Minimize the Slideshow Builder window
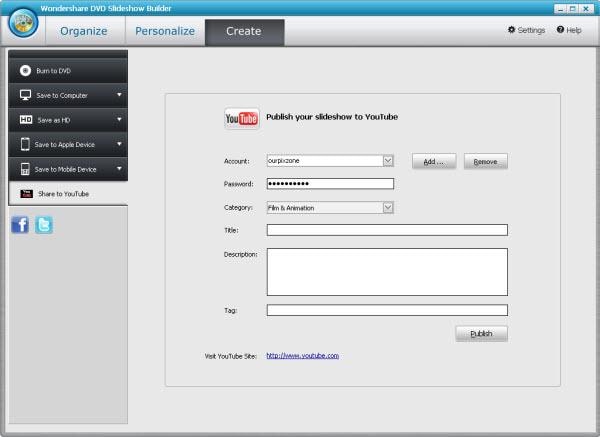Screen dimensions: 600x437 point(561,8)
